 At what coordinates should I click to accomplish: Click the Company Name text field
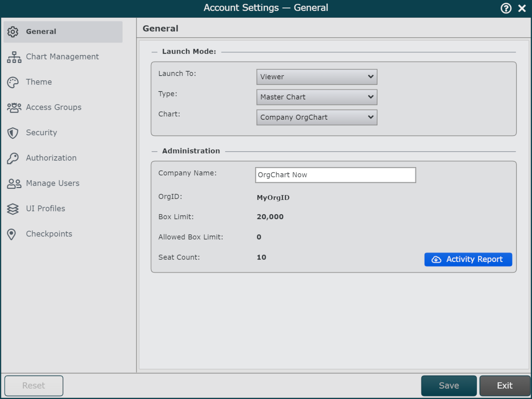point(335,175)
